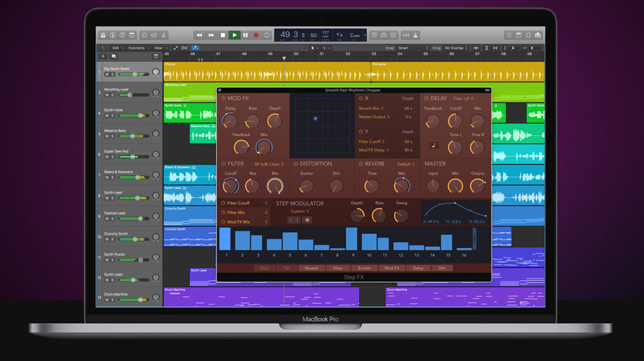Click the Pause button in transport

click(x=245, y=34)
